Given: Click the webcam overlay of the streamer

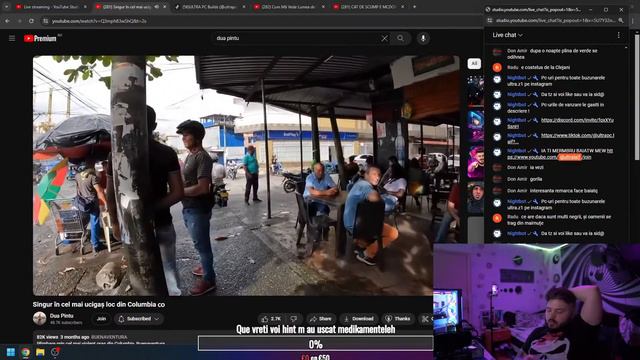Looking at the screenshot, I should point(536,302).
